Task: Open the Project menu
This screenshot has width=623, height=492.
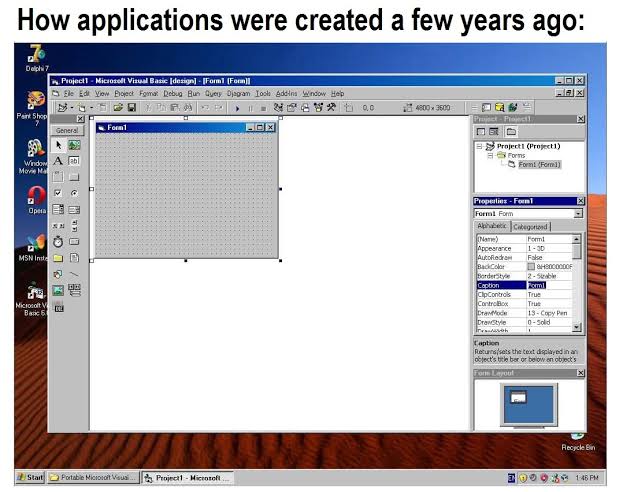Action: coord(124,93)
